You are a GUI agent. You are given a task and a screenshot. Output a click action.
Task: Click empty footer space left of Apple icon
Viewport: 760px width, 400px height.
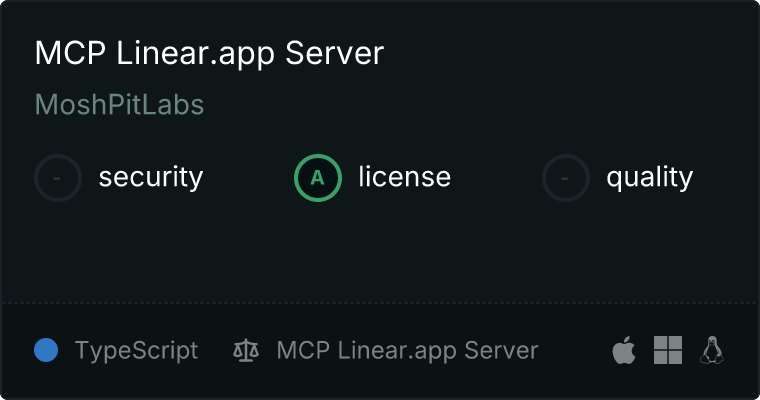[575, 351]
